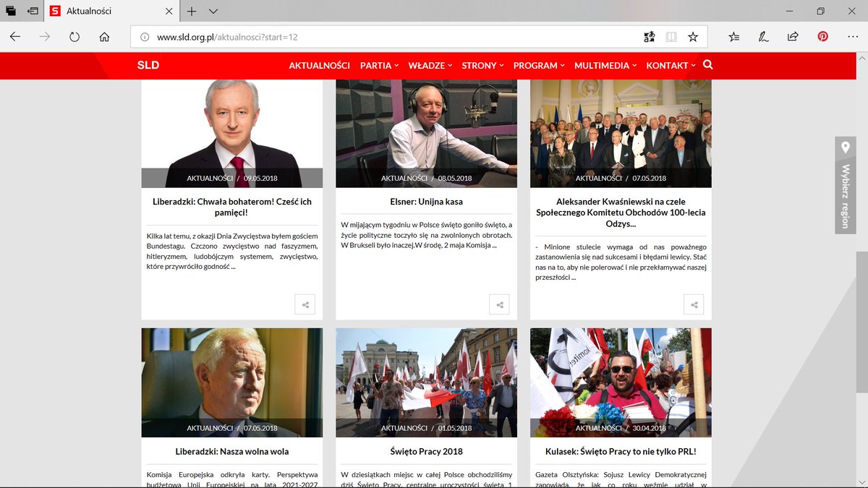868x488 pixels.
Task: Open the Wybierz region side panel
Action: (845, 184)
